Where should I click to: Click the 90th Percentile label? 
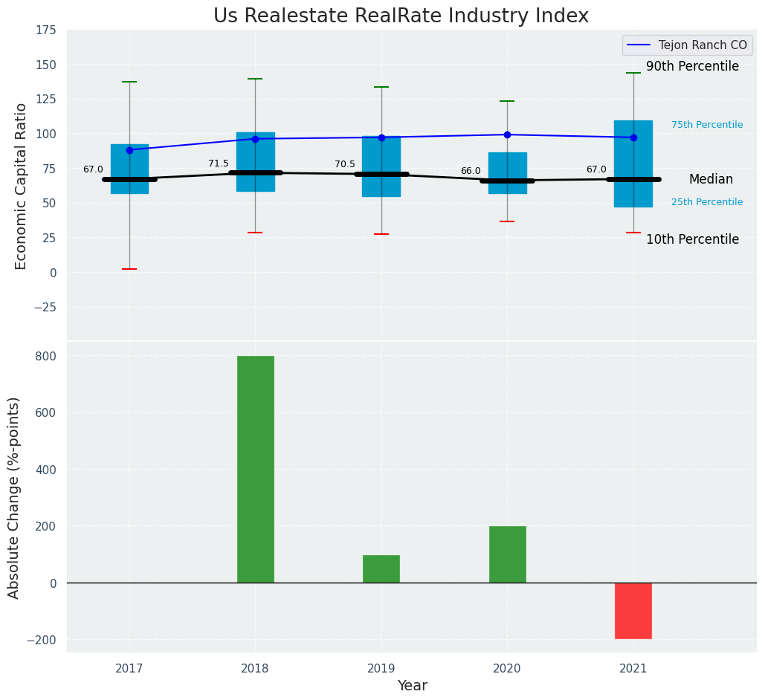click(x=692, y=67)
